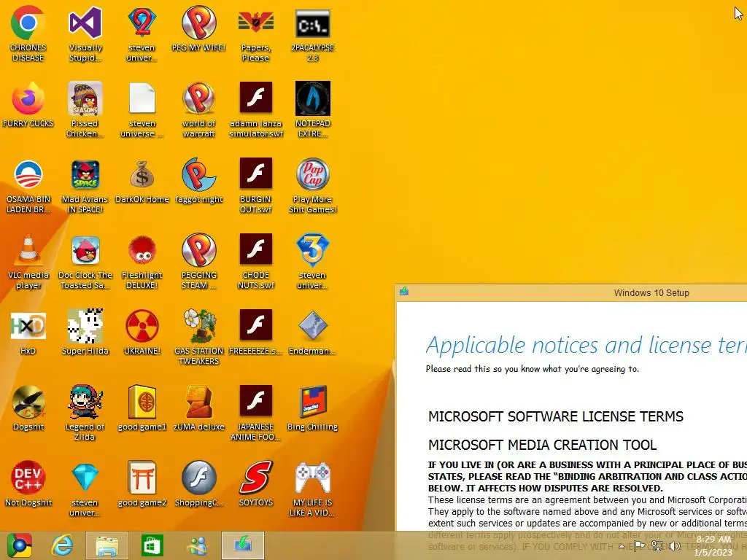Image resolution: width=747 pixels, height=560 pixels.
Task: Launch Internet Explorer from the taskbar
Action: 63,545
